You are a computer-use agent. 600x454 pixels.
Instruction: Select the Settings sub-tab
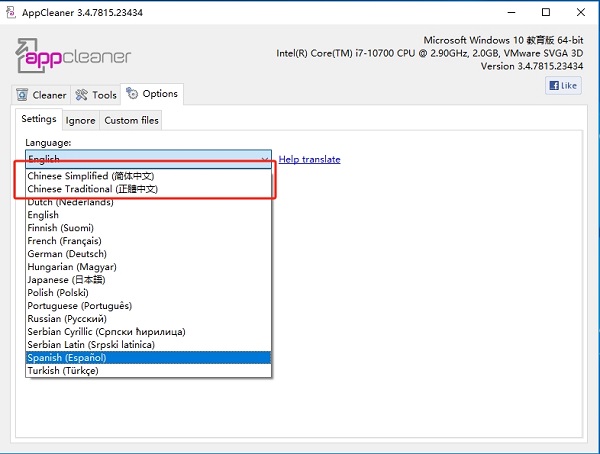click(39, 119)
